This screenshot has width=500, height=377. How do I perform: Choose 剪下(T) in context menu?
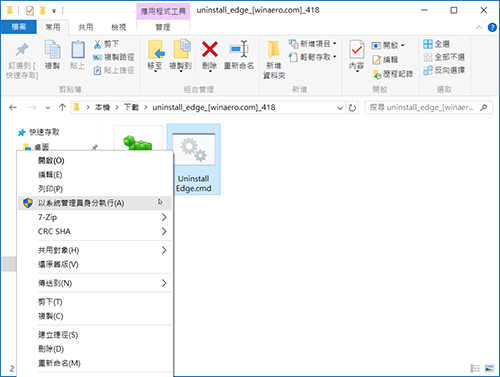95,302
